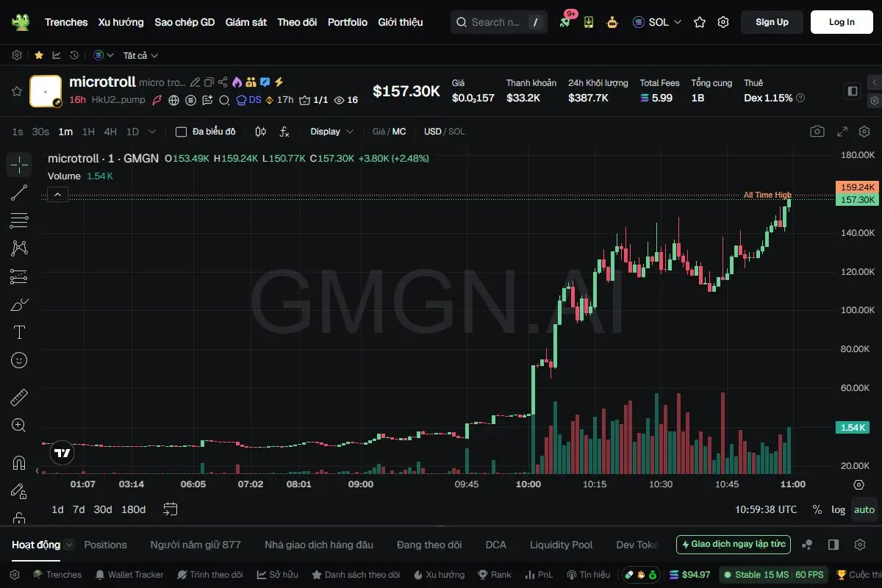Expand the Hoạt động tab dropdown
This screenshot has width=882, height=588.
pyautogui.click(x=69, y=545)
